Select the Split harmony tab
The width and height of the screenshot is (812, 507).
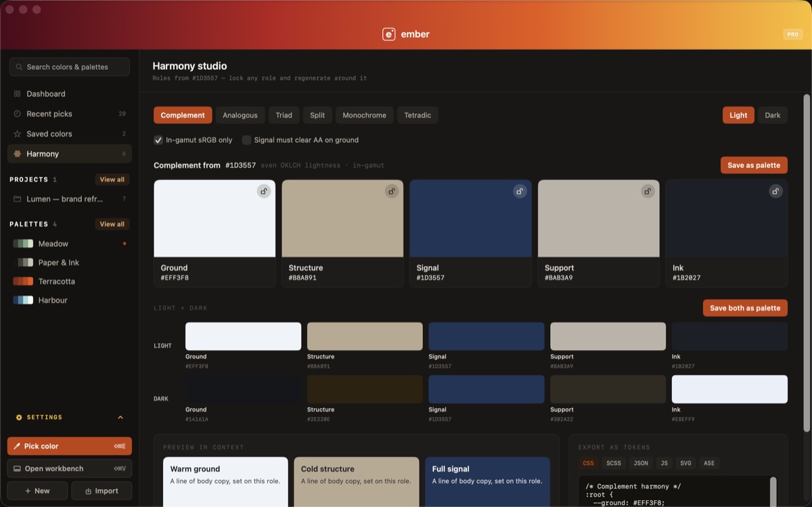[317, 115]
